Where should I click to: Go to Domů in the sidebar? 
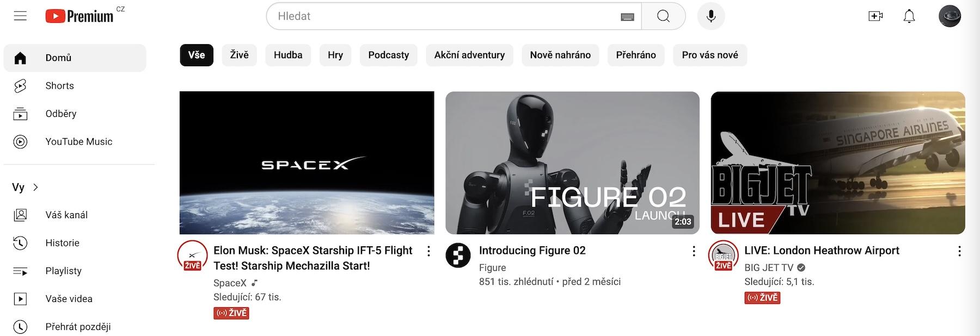click(x=75, y=58)
